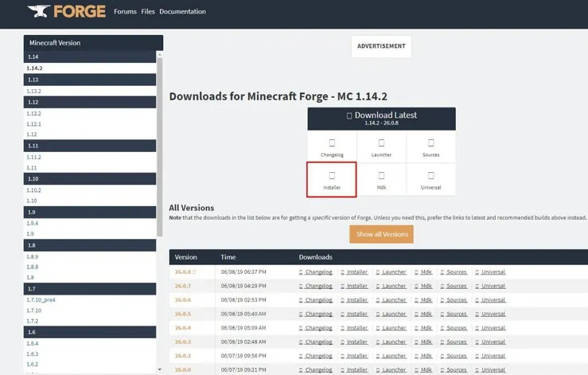Open the Files menu item
588x375 pixels.
click(148, 12)
